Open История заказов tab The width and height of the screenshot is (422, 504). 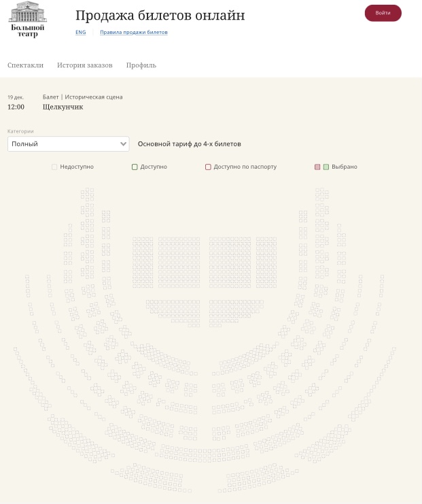tap(84, 65)
